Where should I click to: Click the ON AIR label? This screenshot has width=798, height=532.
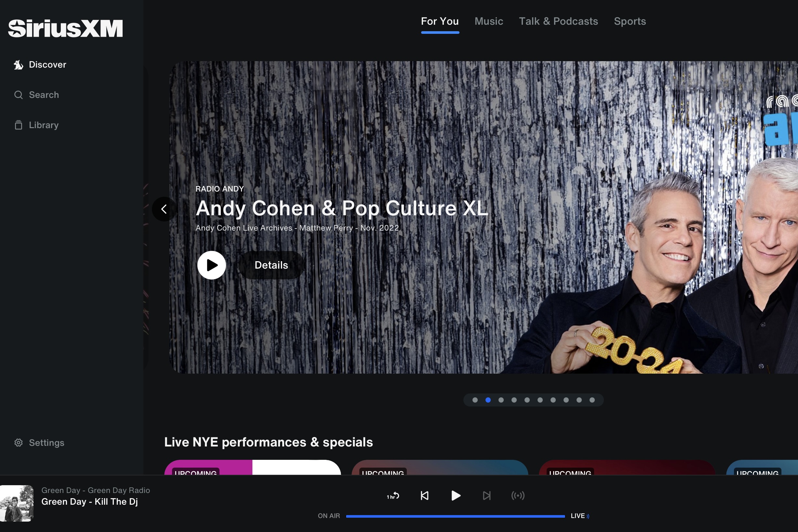(x=329, y=516)
